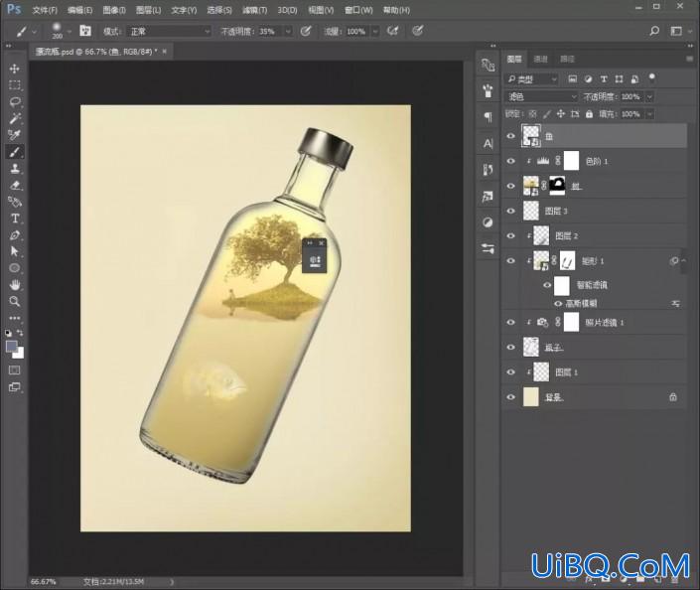The height and width of the screenshot is (590, 700).
Task: Open layer fill dropdown arrow
Action: (x=649, y=114)
